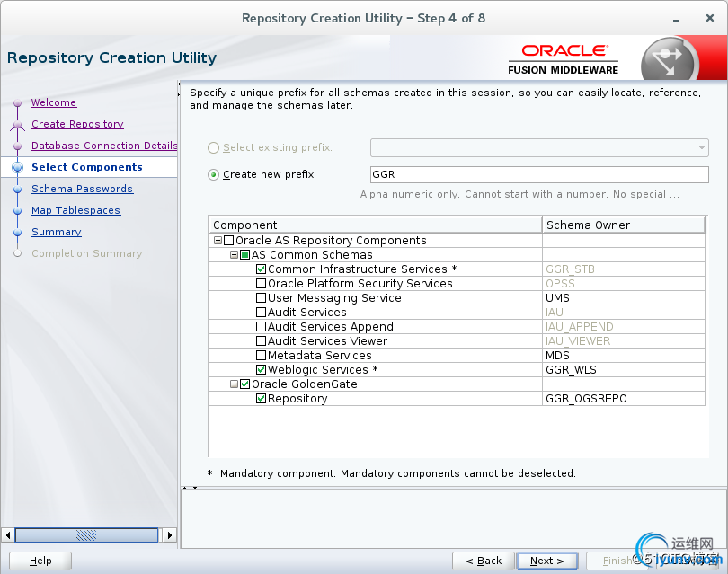This screenshot has width=728, height=574.
Task: Toggle Weblogic Services checkbox
Action: click(x=262, y=370)
